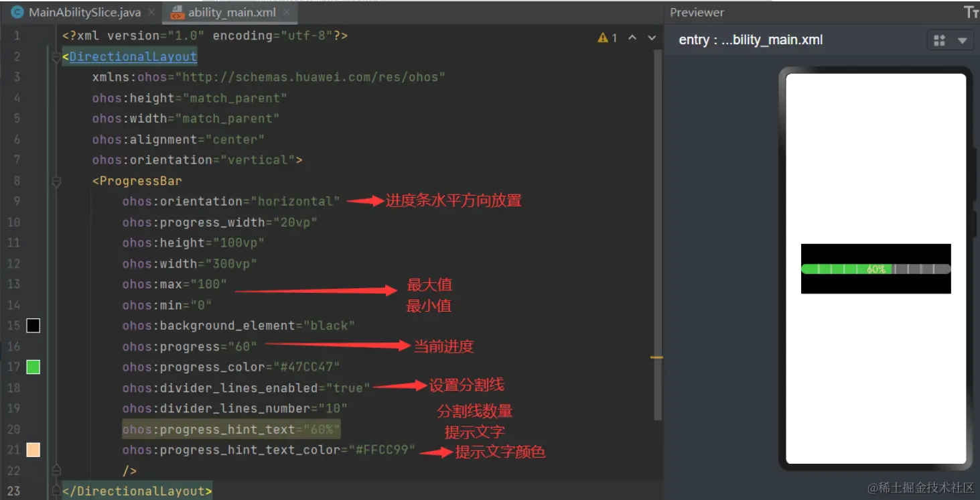This screenshot has height=500, width=980.
Task: Click the self-closing /> on line 22
Action: point(129,471)
